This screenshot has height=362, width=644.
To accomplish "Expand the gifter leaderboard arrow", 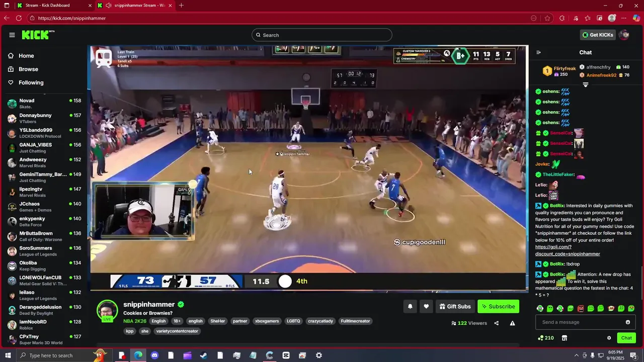I will [585, 85].
